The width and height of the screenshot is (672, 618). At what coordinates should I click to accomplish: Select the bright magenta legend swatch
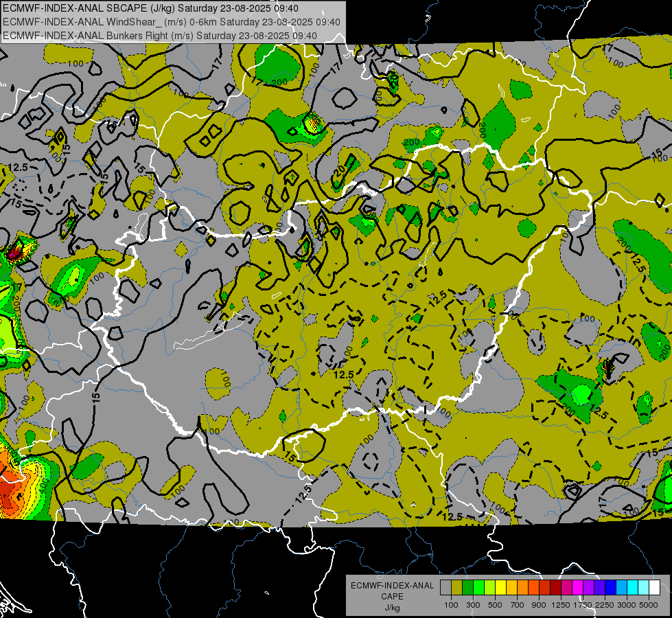click(578, 588)
